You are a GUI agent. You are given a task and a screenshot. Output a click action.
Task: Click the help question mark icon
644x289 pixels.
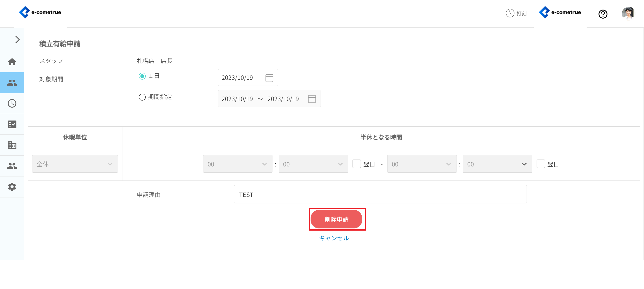point(603,14)
